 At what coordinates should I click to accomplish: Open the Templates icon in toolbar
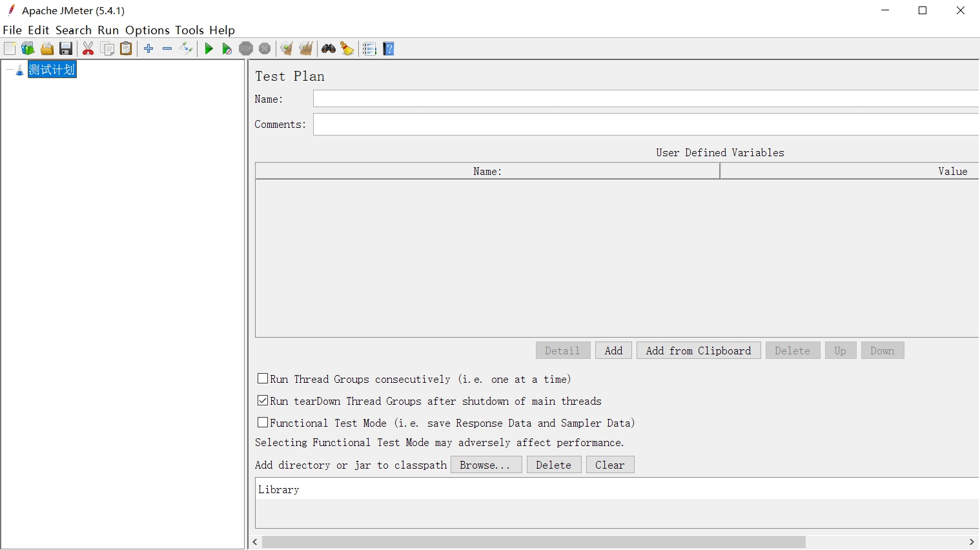(x=28, y=49)
